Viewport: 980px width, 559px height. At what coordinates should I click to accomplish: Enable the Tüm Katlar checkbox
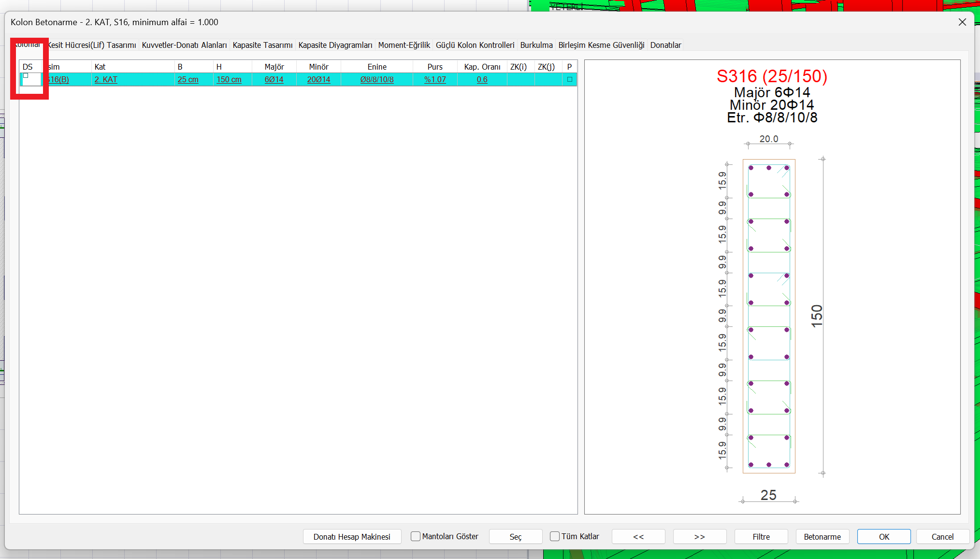(555, 536)
